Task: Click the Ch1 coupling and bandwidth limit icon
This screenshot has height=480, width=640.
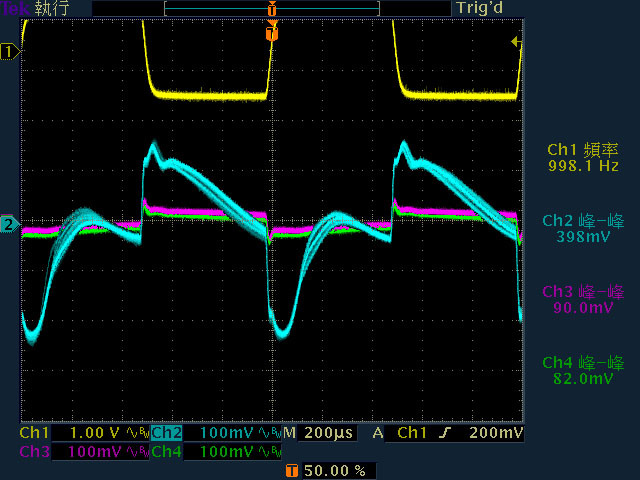Action: pyautogui.click(x=137, y=433)
